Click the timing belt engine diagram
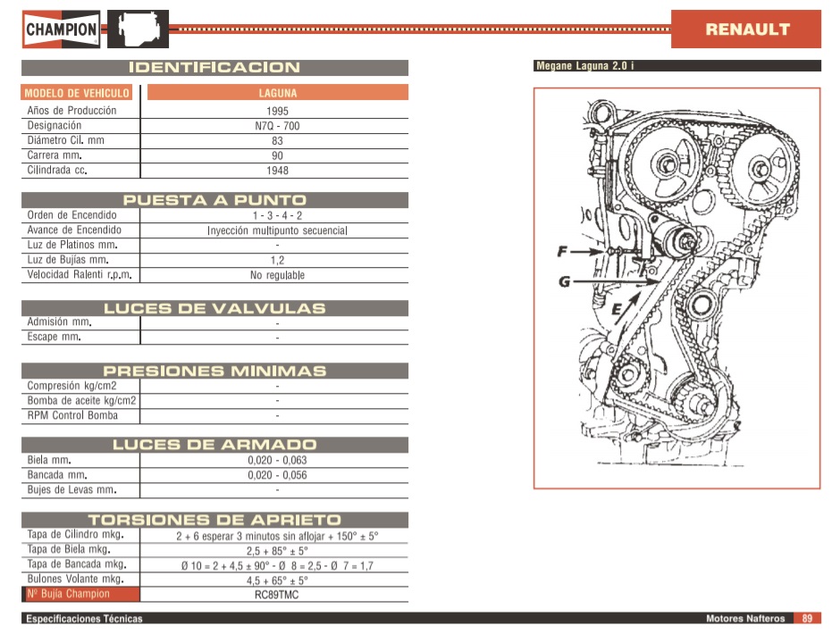Image resolution: width=840 pixels, height=634 pixels. (677, 288)
